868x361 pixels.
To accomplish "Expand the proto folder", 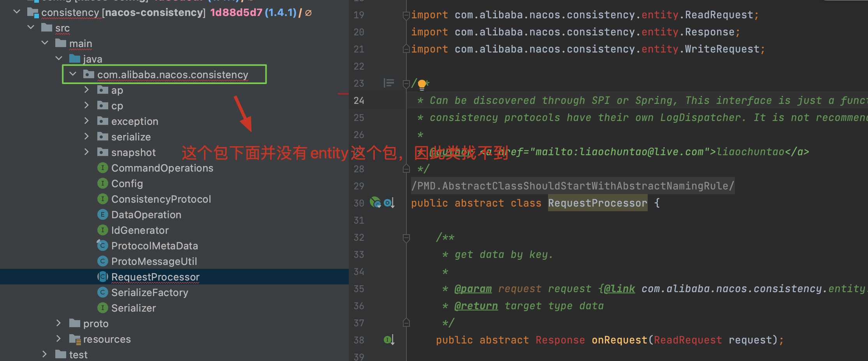I will [59, 323].
